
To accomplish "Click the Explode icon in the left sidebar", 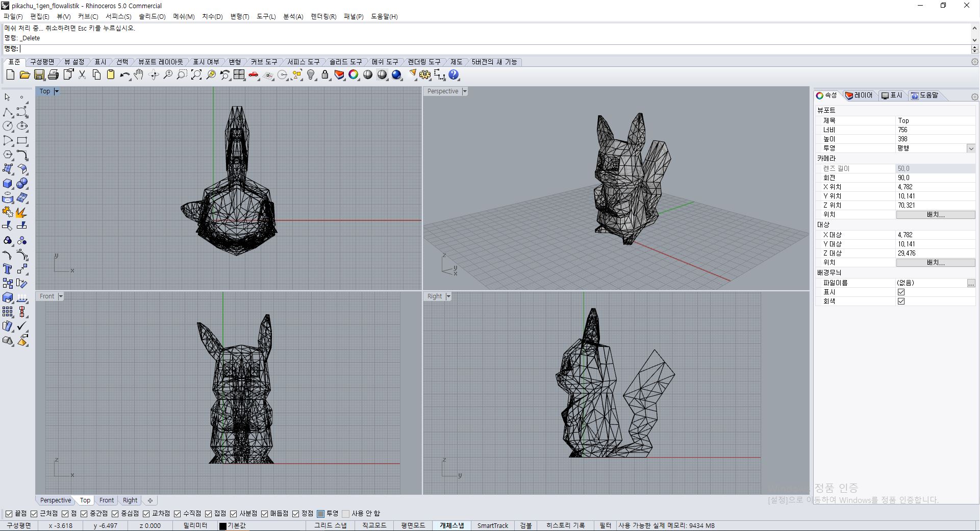I will pyautogui.click(x=22, y=212).
